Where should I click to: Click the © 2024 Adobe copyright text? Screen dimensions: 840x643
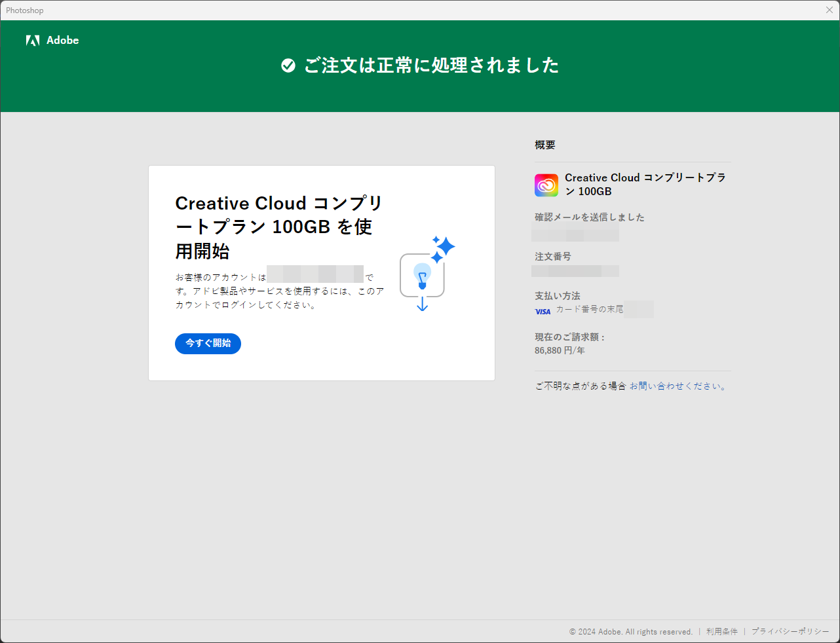point(631,632)
